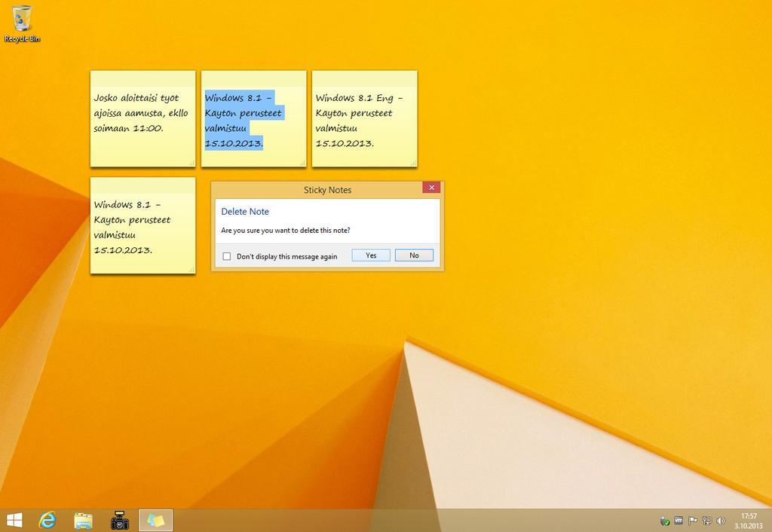Image resolution: width=772 pixels, height=532 pixels.
Task: Open the Safely Remove Hardware tray icon
Action: pos(665,521)
